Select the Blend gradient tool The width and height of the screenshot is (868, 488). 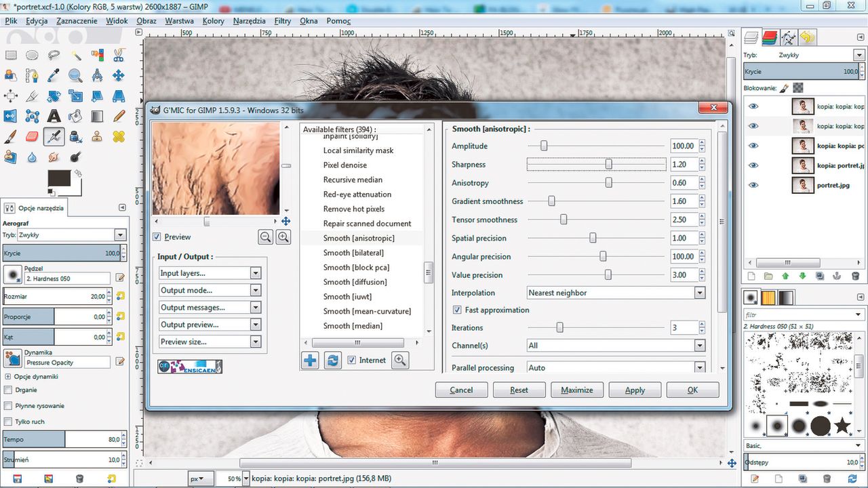(97, 116)
